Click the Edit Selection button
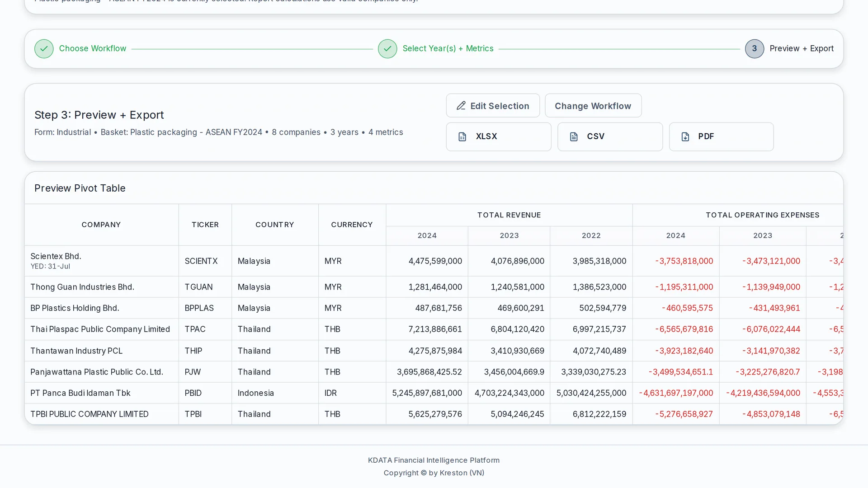 (493, 106)
